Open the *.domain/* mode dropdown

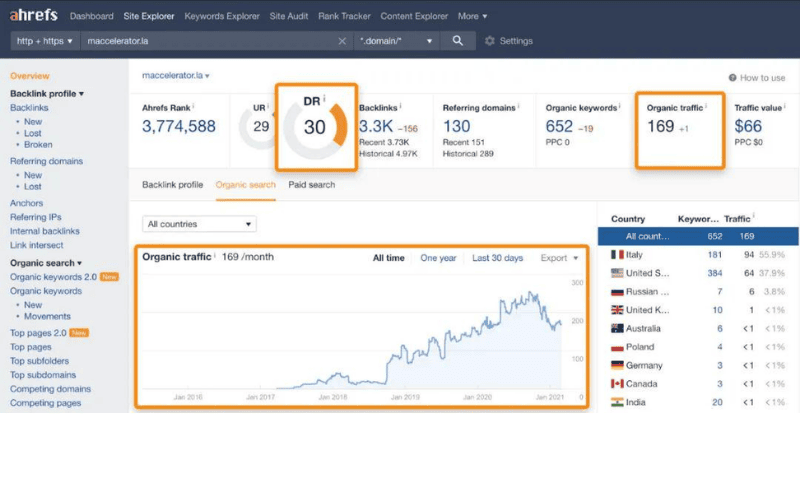[x=395, y=41]
